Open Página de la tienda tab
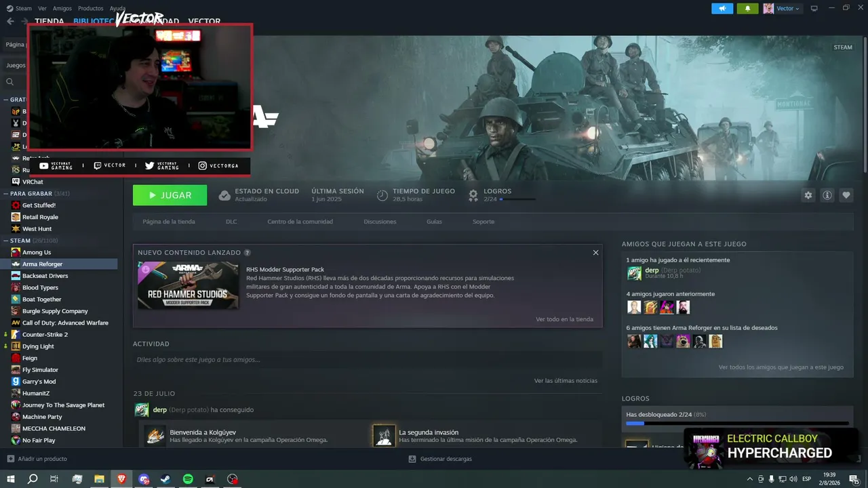The height and width of the screenshot is (488, 868). click(169, 222)
